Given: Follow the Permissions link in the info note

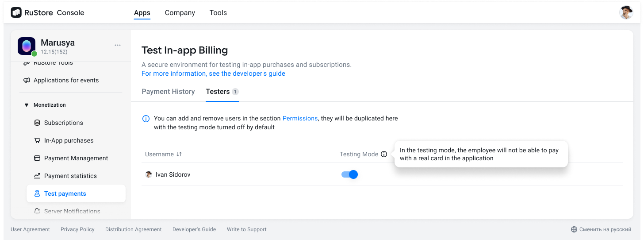Looking at the screenshot, I should (x=300, y=119).
